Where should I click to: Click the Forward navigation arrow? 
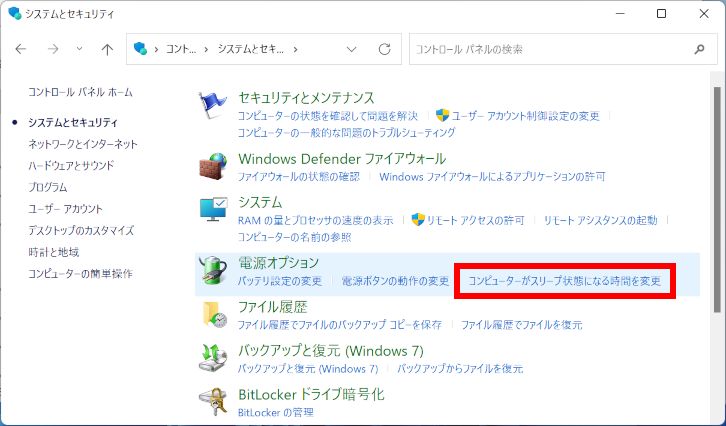tap(53, 49)
